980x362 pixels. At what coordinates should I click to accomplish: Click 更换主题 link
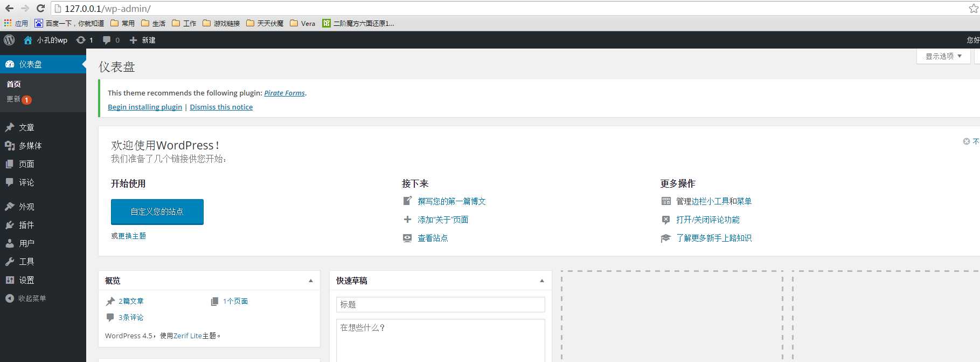pyautogui.click(x=132, y=236)
